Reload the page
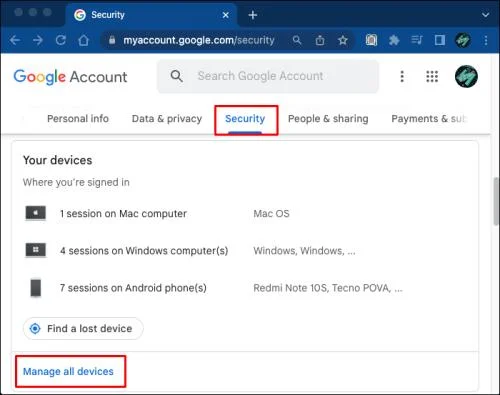This screenshot has width=500, height=395. click(61, 40)
